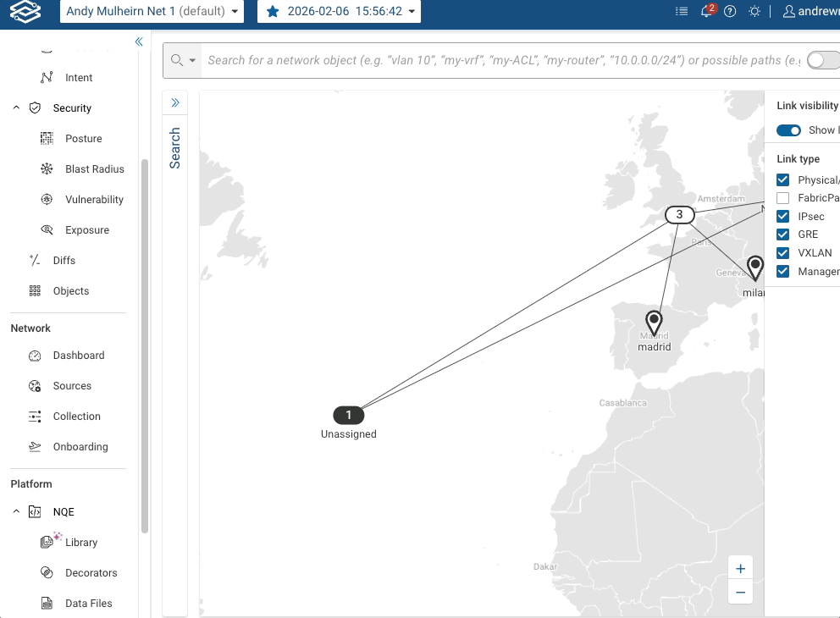
Task: Click the Forward Networks logo icon
Action: 25,11
